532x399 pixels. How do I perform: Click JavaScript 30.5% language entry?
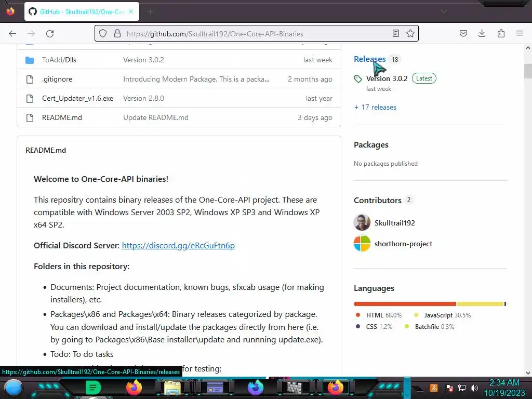(x=443, y=315)
